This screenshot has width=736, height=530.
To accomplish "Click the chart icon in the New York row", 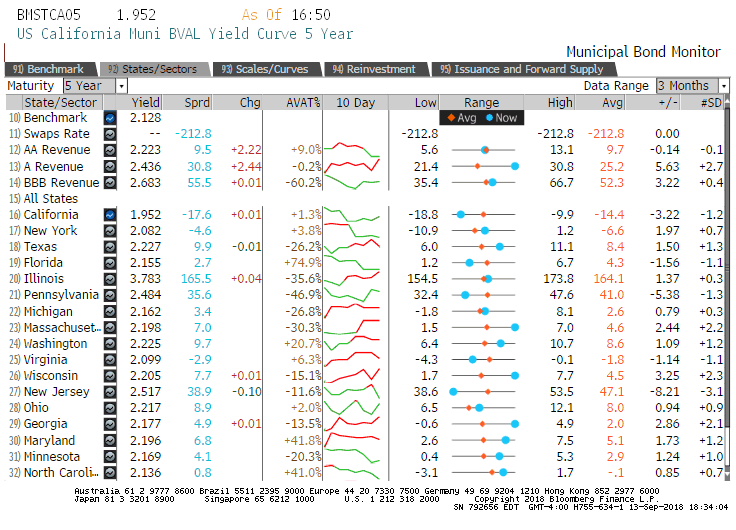I will coord(110,231).
